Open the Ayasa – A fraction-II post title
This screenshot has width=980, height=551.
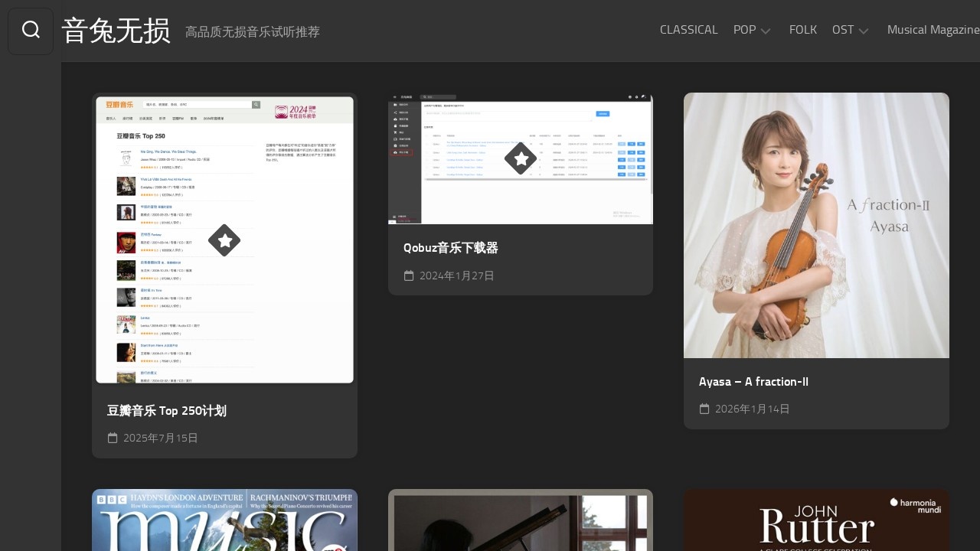point(753,382)
